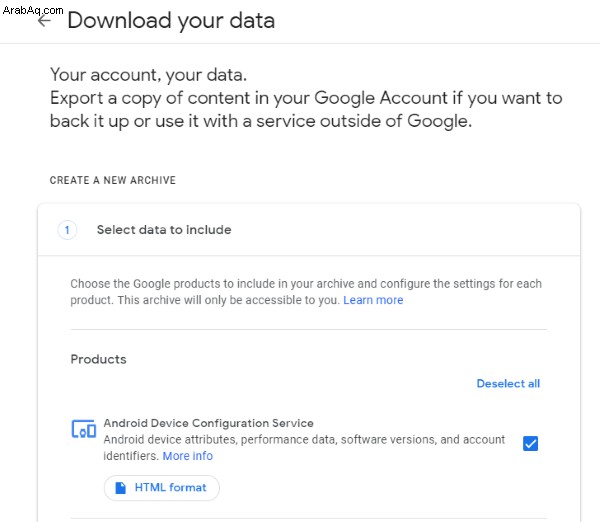Viewport: 600px width, 522px height.
Task: Open More info for Android Device Configuration
Action: pyautogui.click(x=188, y=456)
